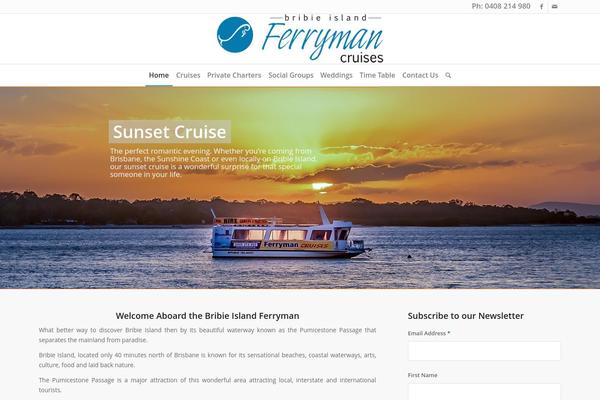Focus the First Name input field
This screenshot has height=400, width=600.
(484, 392)
